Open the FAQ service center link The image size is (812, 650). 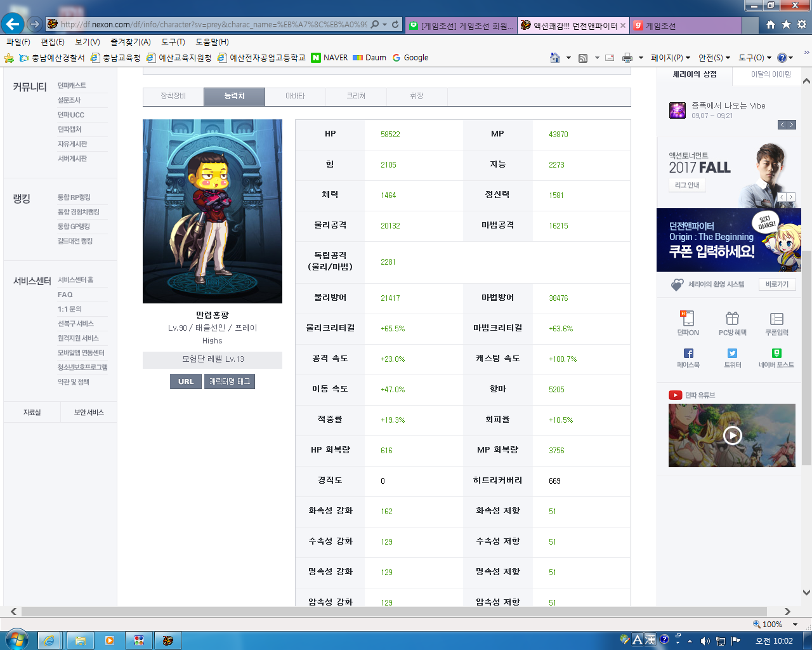click(x=65, y=295)
